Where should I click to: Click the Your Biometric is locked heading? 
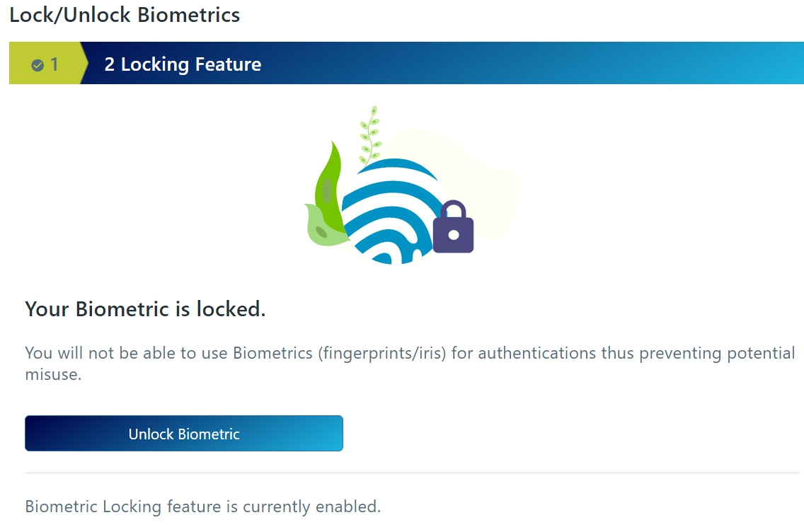coord(144,309)
